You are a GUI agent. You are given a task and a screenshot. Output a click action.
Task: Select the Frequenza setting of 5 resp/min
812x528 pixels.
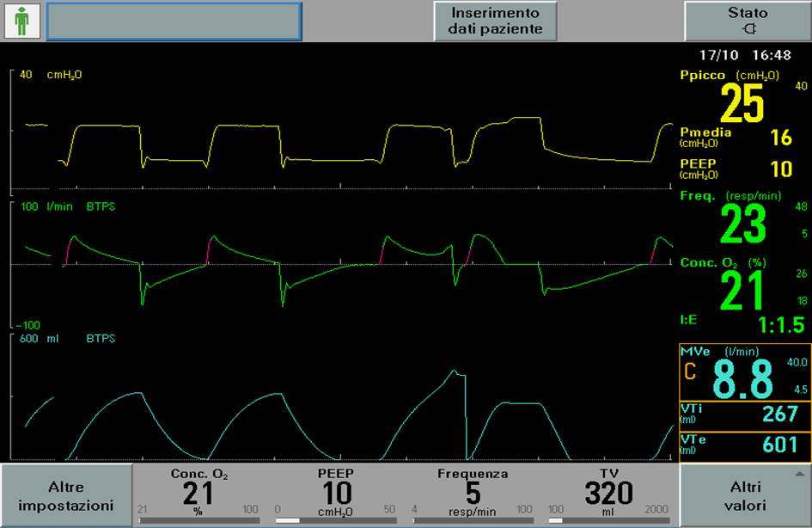pos(472,493)
